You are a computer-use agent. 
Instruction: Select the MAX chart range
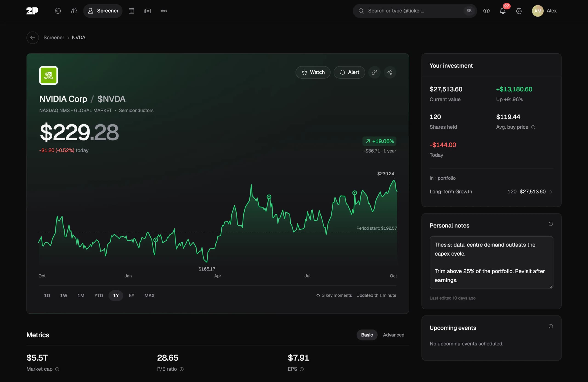tap(149, 295)
